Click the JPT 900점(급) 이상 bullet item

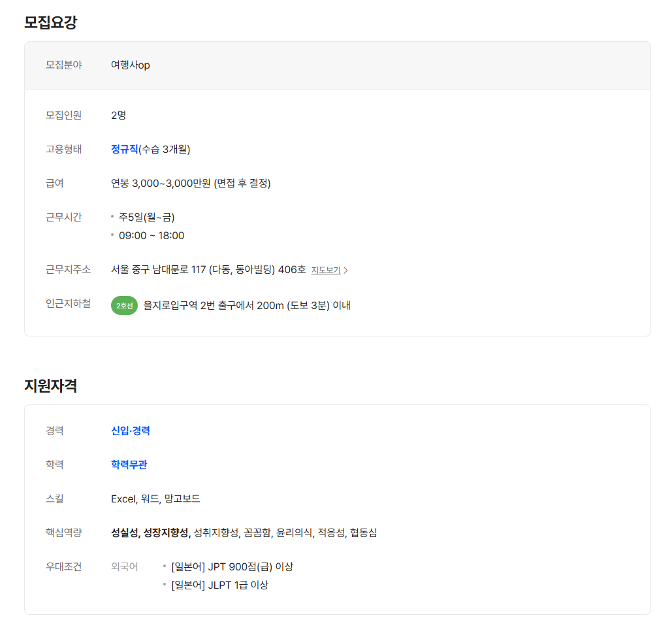[232, 566]
